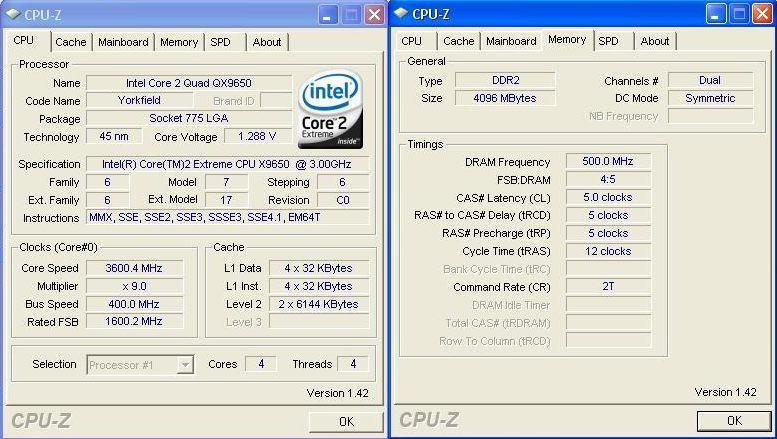Click CPU-Z title bar icon in right window

pyautogui.click(x=400, y=13)
